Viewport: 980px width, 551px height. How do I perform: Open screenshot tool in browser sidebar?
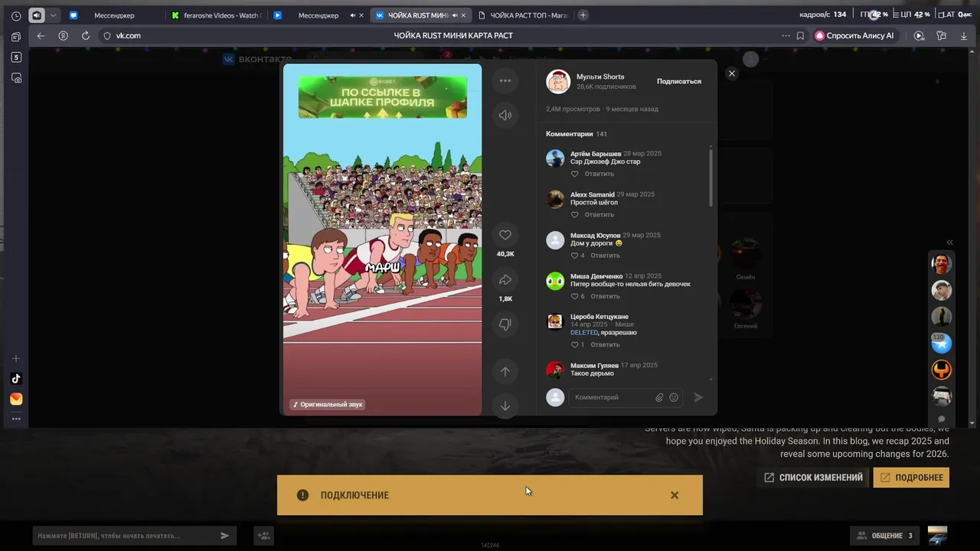tap(16, 78)
